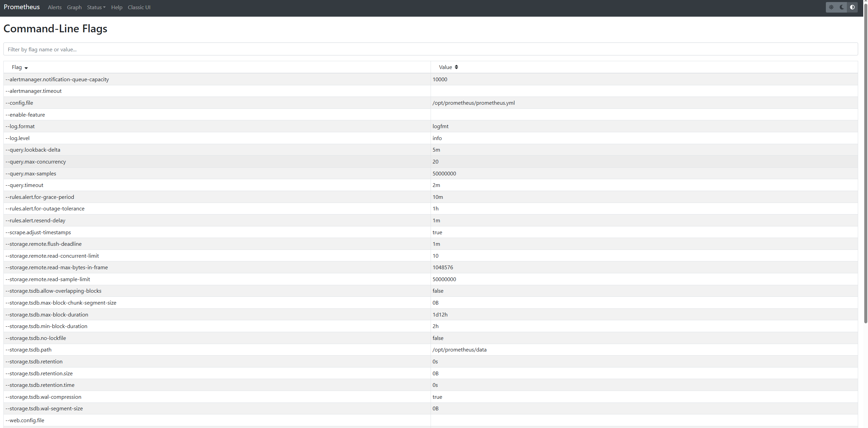This screenshot has width=868, height=428.
Task: Expand the Status dropdown menu
Action: coord(96,7)
